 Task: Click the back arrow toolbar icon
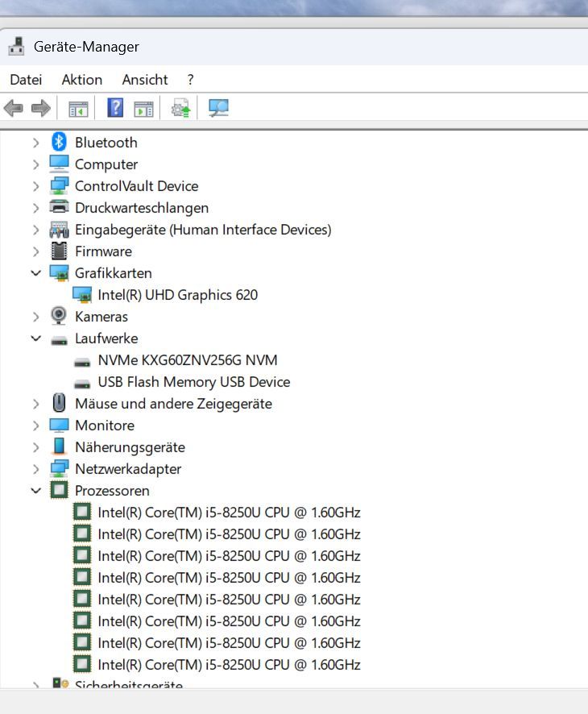tap(14, 108)
